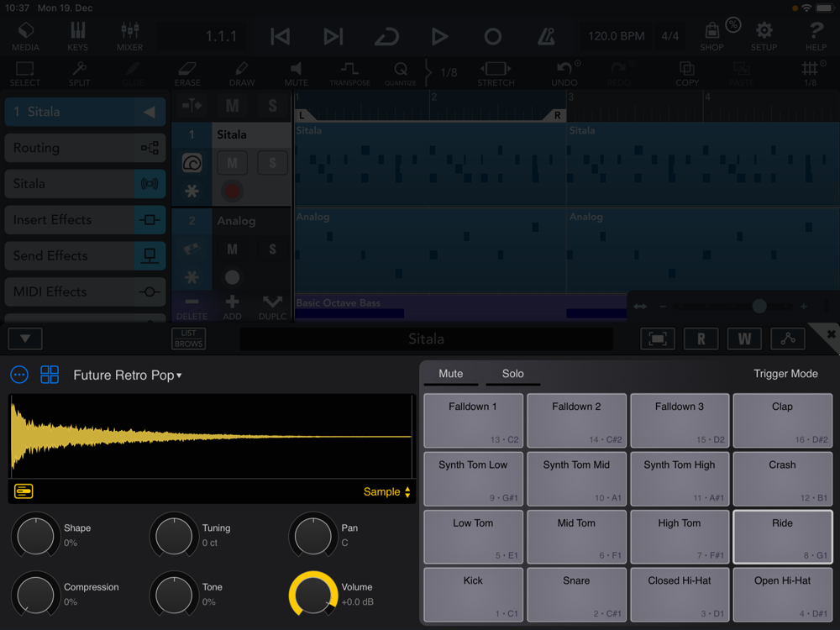840x630 pixels.
Task: Open the Routing section
Action: pyautogui.click(x=85, y=148)
